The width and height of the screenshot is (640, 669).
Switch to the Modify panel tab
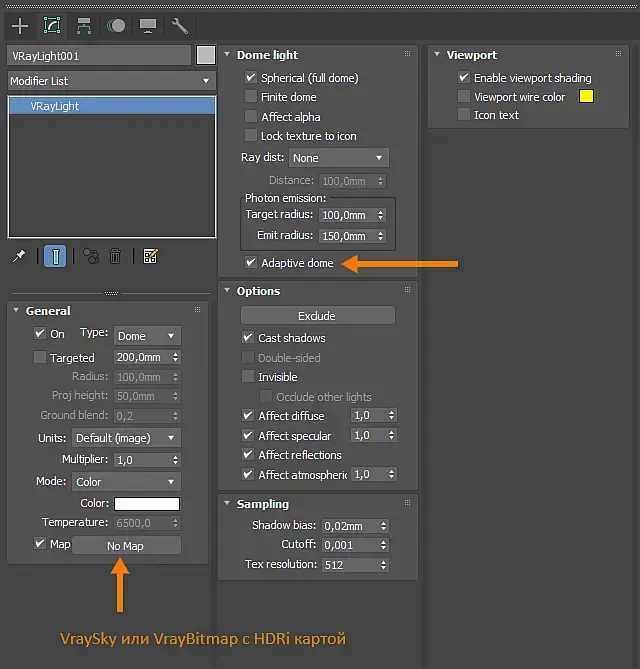(x=52, y=26)
